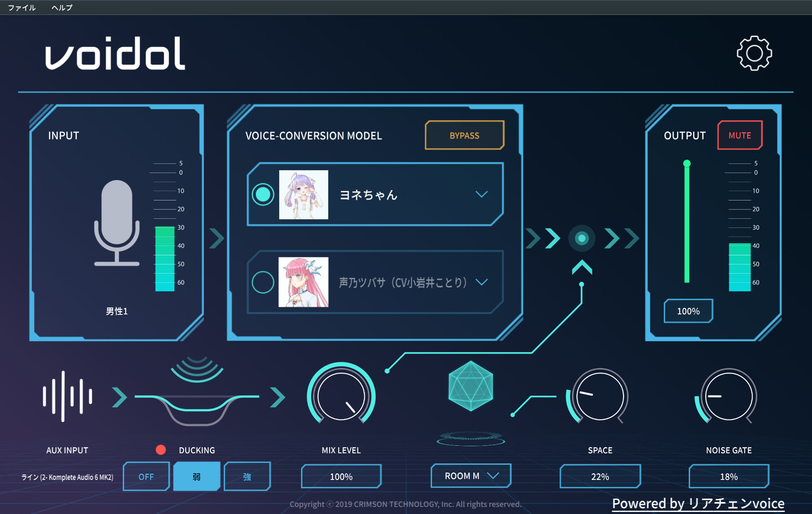Open the ヘルプ menu

pos(62,7)
